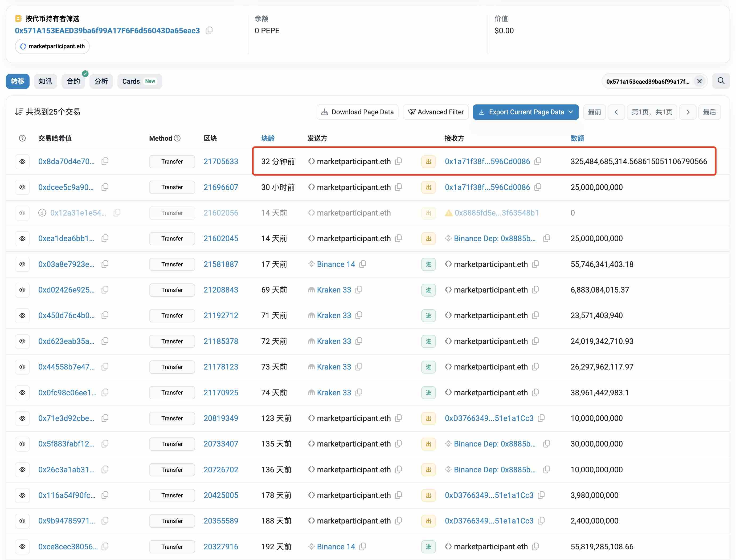Click the sort icon beside 共找到25个交易
The image size is (736, 560).
point(19,112)
